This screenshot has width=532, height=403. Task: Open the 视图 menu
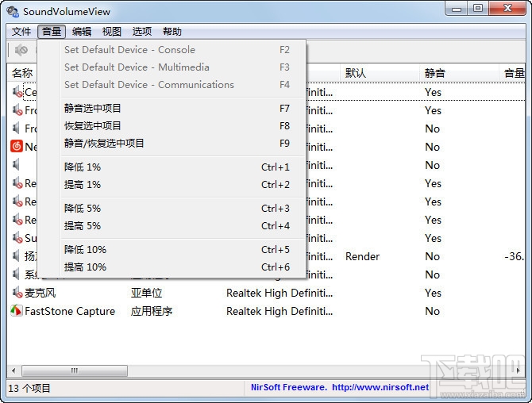click(112, 32)
